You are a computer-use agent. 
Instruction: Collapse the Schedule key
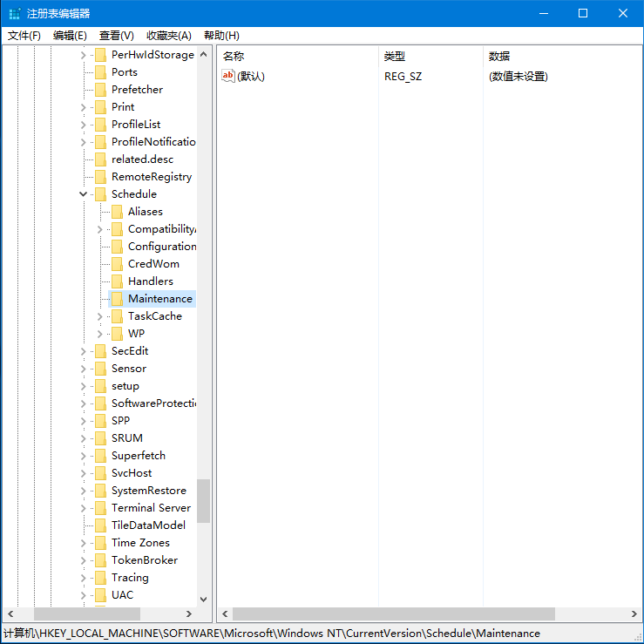coord(83,193)
